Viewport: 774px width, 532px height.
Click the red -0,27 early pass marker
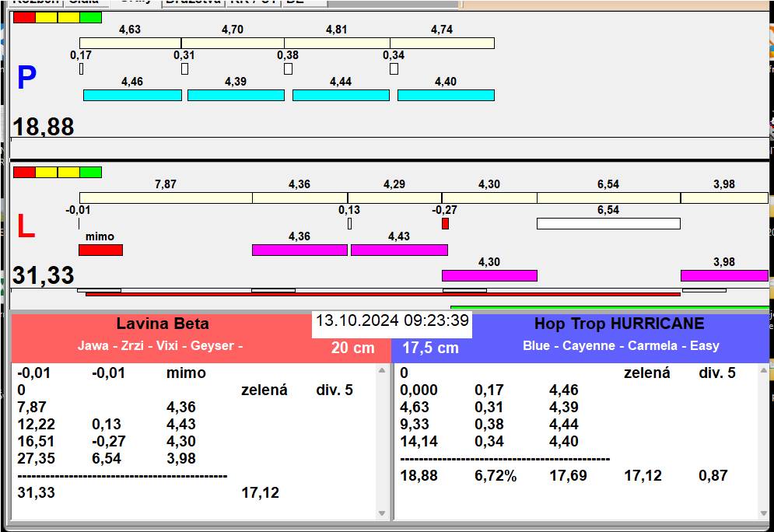pos(445,224)
